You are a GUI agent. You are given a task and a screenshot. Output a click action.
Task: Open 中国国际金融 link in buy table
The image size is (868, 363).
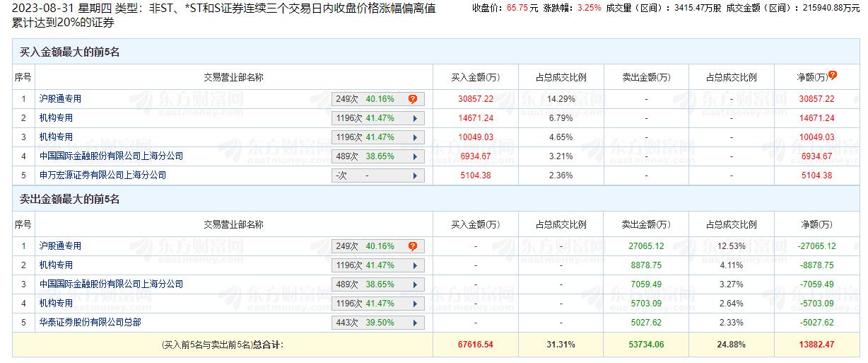coord(111,156)
